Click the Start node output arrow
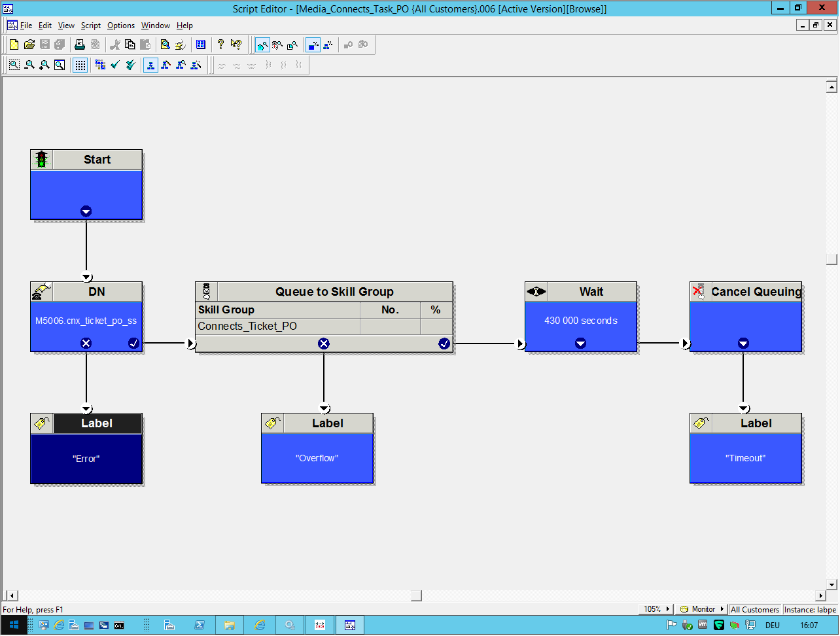Viewport: 840px width, 636px height. (x=86, y=211)
